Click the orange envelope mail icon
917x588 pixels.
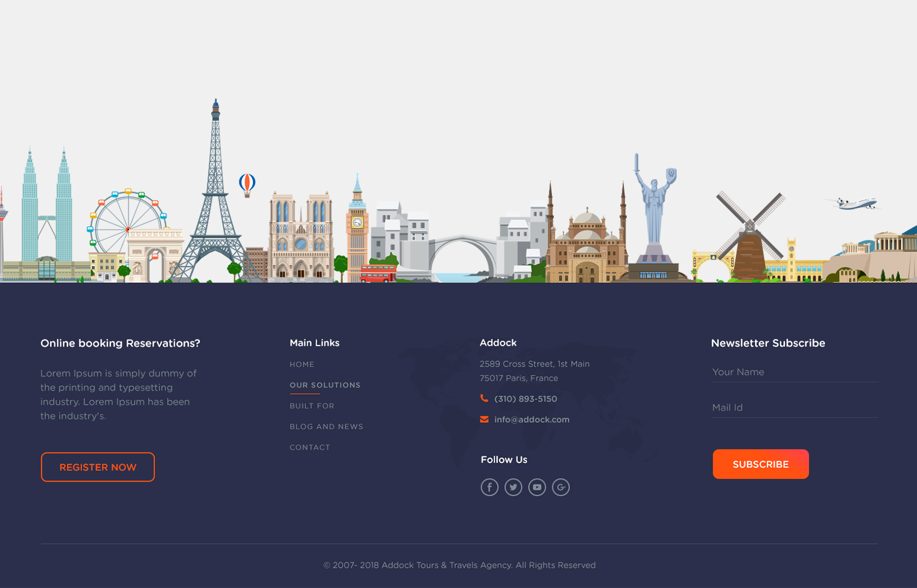coord(484,419)
